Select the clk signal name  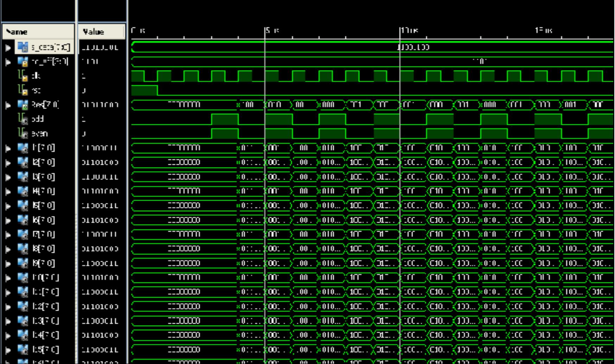36,76
